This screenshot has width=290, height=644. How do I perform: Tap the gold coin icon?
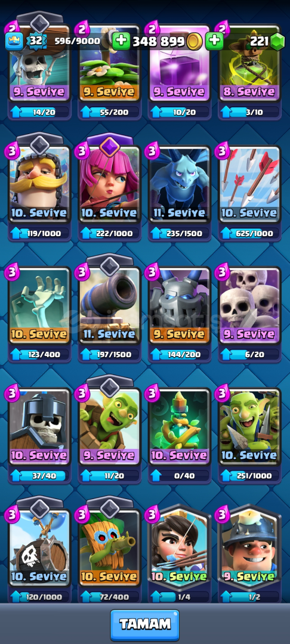pyautogui.click(x=194, y=41)
